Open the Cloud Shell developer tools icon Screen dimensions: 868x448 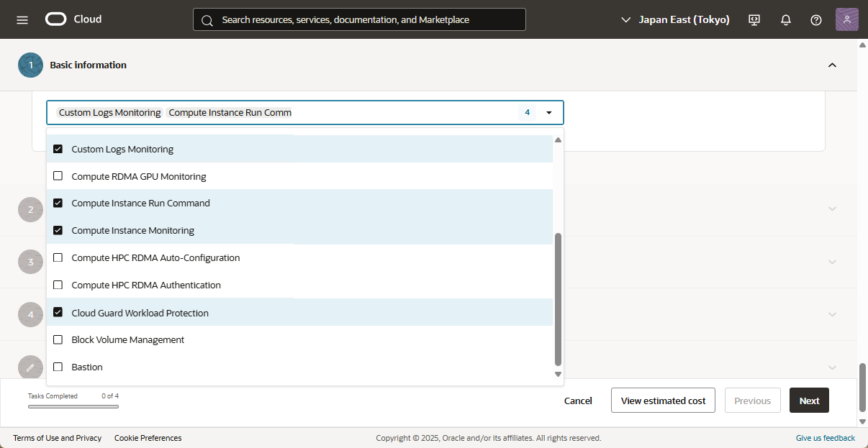(754, 19)
